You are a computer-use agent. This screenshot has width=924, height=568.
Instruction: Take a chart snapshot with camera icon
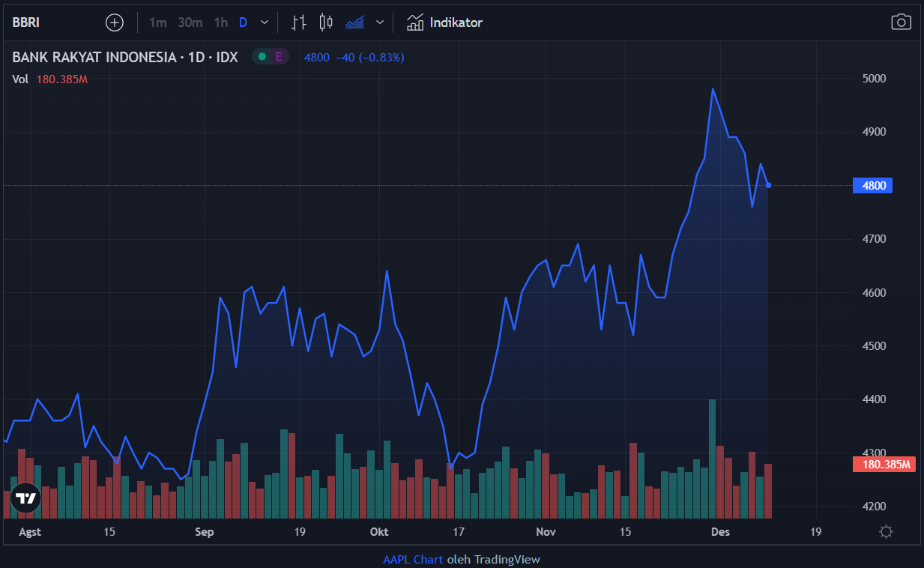pos(901,22)
